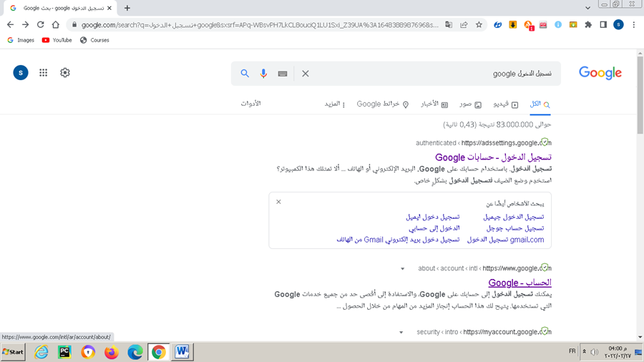This screenshot has width=644, height=362.
Task: Toggle the browser side panel icon
Action: click(603, 24)
